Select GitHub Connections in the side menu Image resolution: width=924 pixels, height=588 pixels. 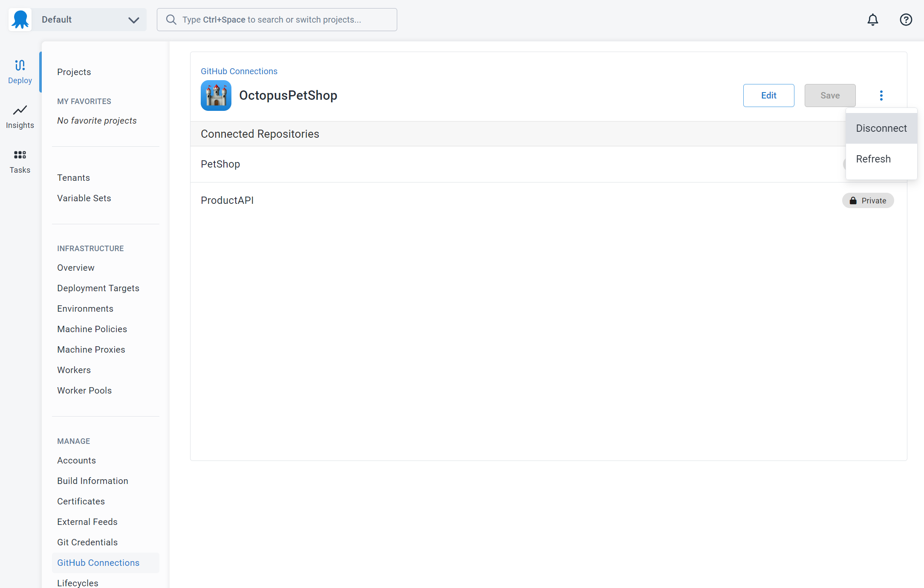106,563
